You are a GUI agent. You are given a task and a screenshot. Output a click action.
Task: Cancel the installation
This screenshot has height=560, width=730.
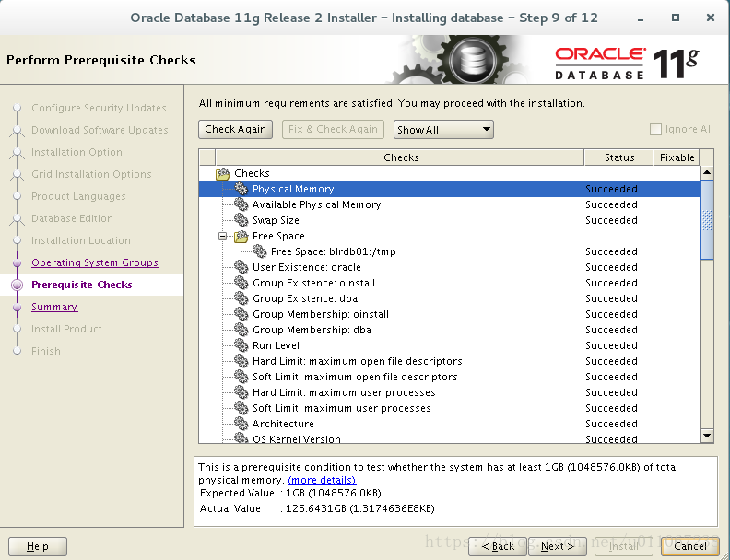[x=690, y=546]
